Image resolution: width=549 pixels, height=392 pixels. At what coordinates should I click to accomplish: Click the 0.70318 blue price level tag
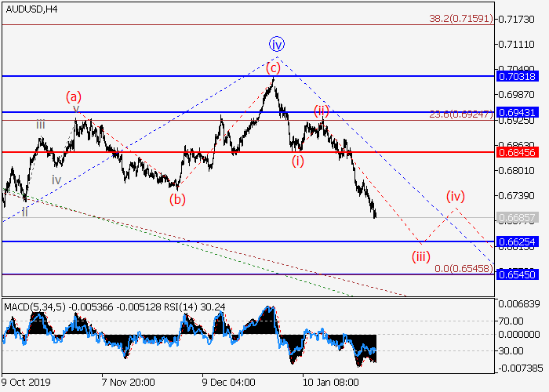tap(517, 76)
